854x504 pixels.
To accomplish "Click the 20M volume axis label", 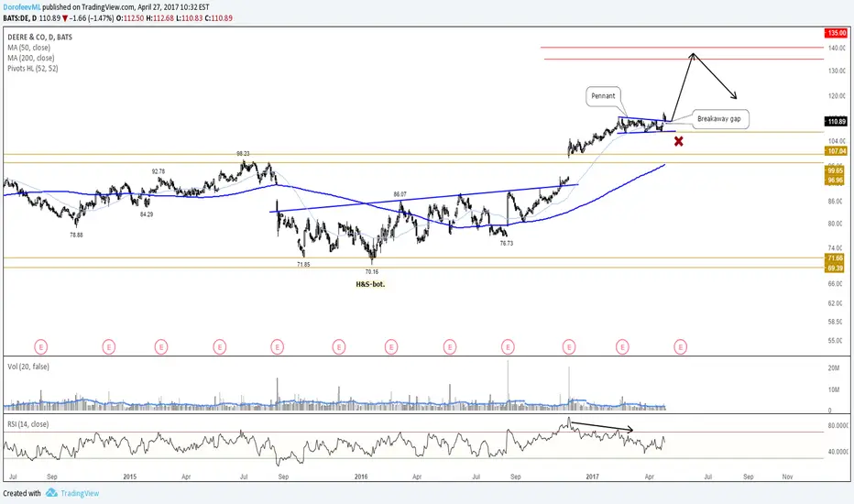I will pos(833,367).
